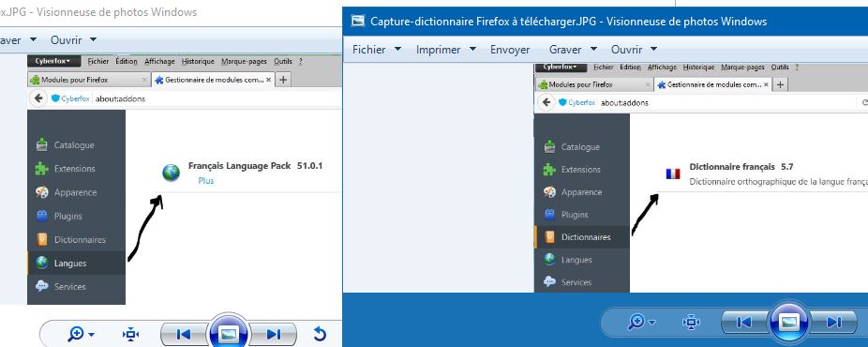Viewport: 868px width, 347px height.
Task: Open Marque-pages menu in Capture-dictionnaire image
Action: point(743,67)
